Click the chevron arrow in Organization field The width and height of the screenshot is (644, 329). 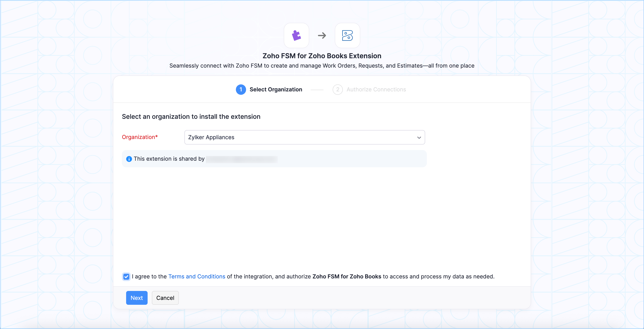point(419,138)
